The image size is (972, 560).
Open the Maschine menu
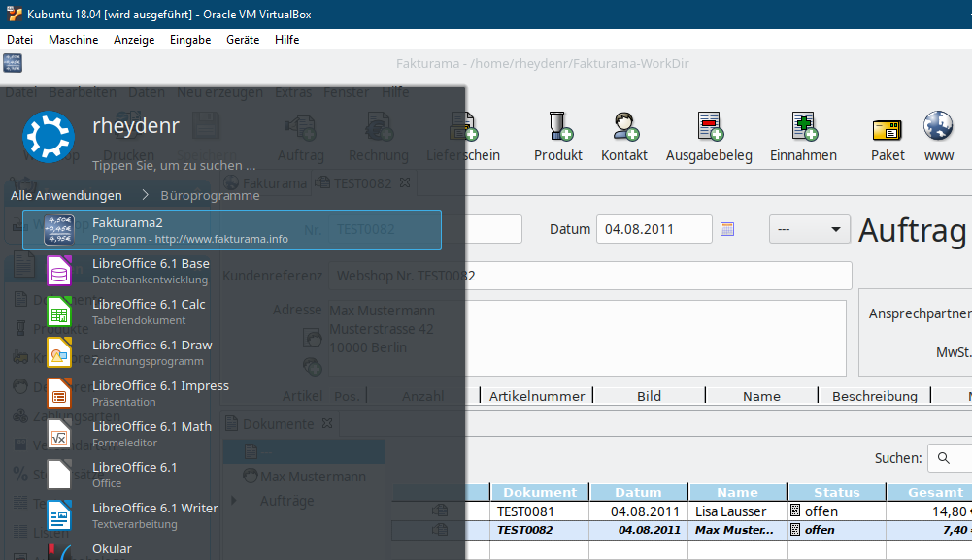(73, 40)
